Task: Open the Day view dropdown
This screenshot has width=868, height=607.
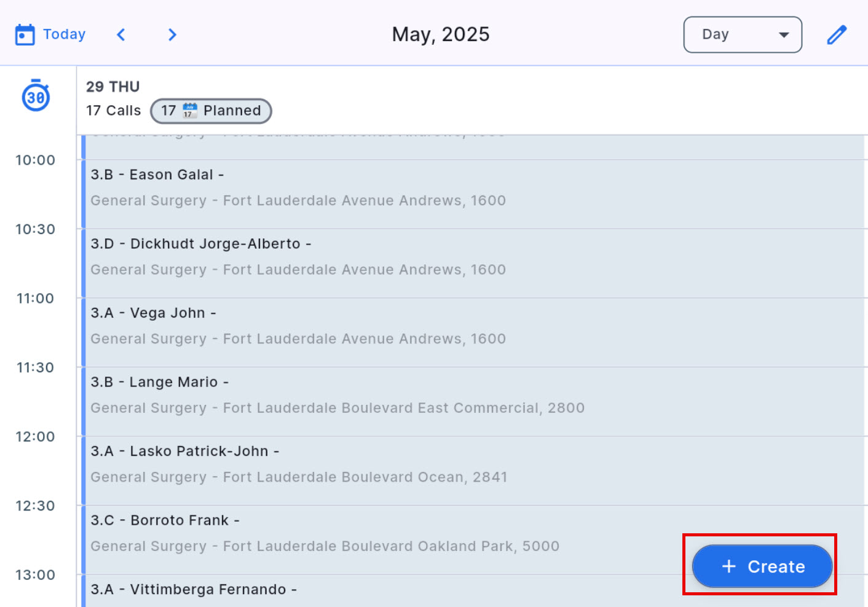Action: tap(742, 35)
